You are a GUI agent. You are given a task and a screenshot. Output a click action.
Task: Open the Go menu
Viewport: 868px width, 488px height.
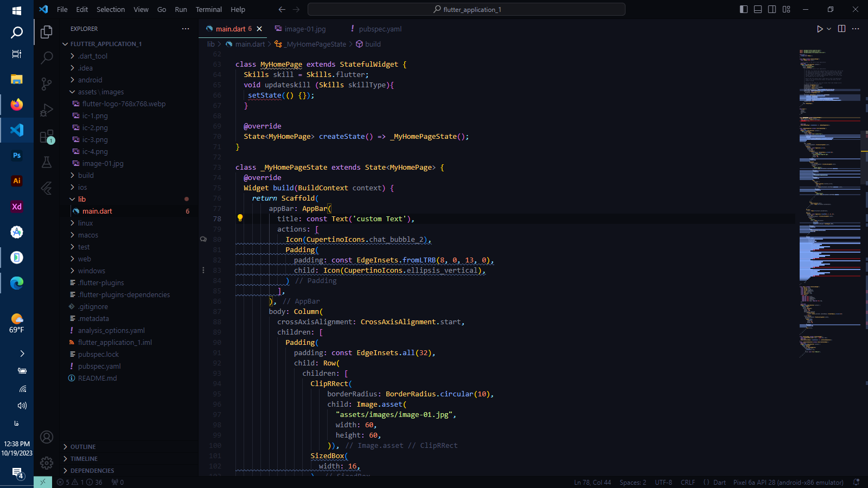click(162, 9)
